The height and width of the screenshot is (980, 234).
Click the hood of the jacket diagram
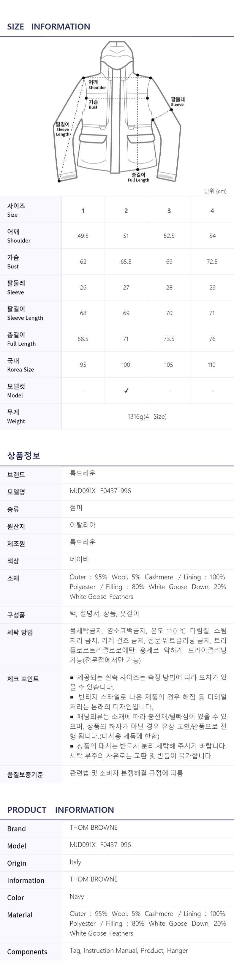click(116, 53)
